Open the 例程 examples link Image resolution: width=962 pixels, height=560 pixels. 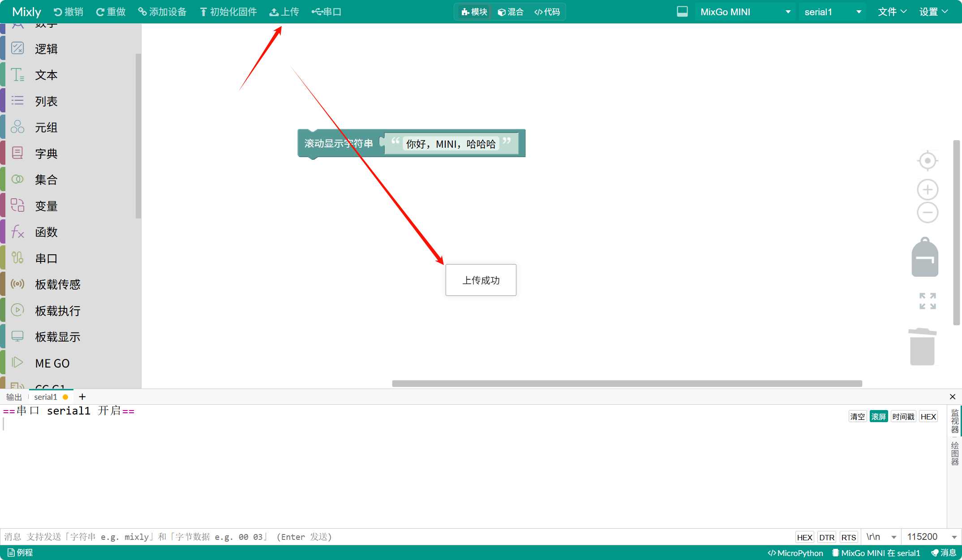point(21,553)
